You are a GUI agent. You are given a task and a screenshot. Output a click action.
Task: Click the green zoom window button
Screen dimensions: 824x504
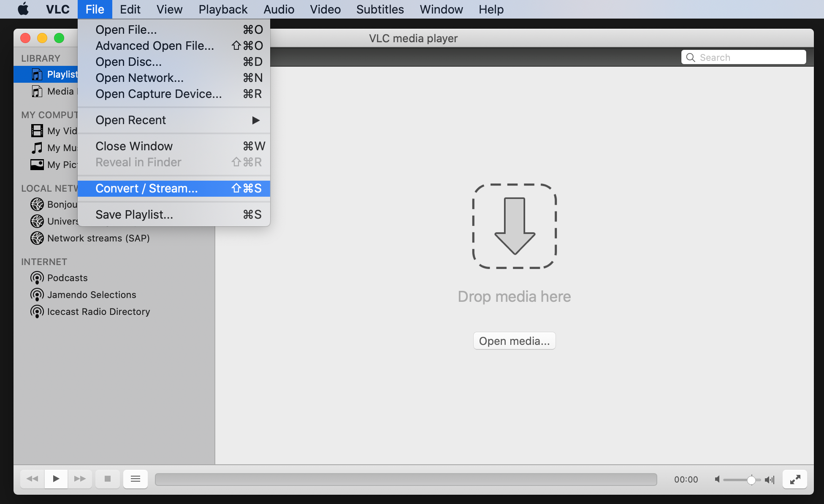[59, 38]
